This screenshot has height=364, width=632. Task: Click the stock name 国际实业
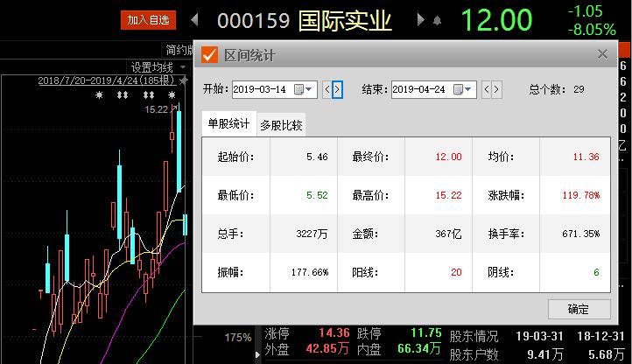[345, 21]
